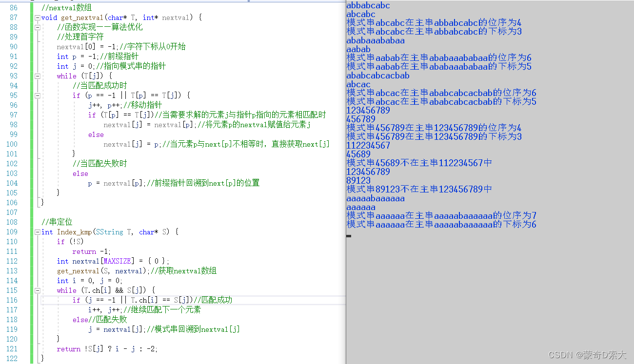This screenshot has height=364, width=634.
Task: Click the comment '//当匹配成功时'
Action: tap(100, 86)
